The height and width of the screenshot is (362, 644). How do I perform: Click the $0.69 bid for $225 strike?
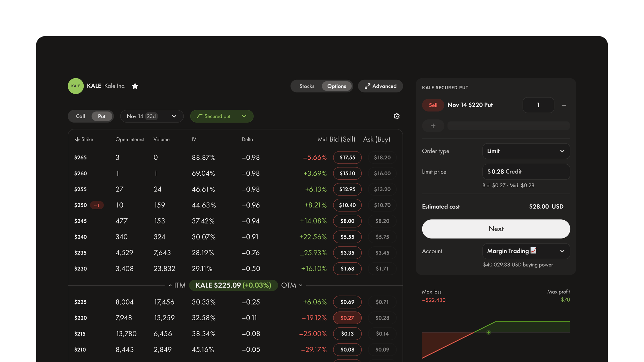[x=347, y=302]
